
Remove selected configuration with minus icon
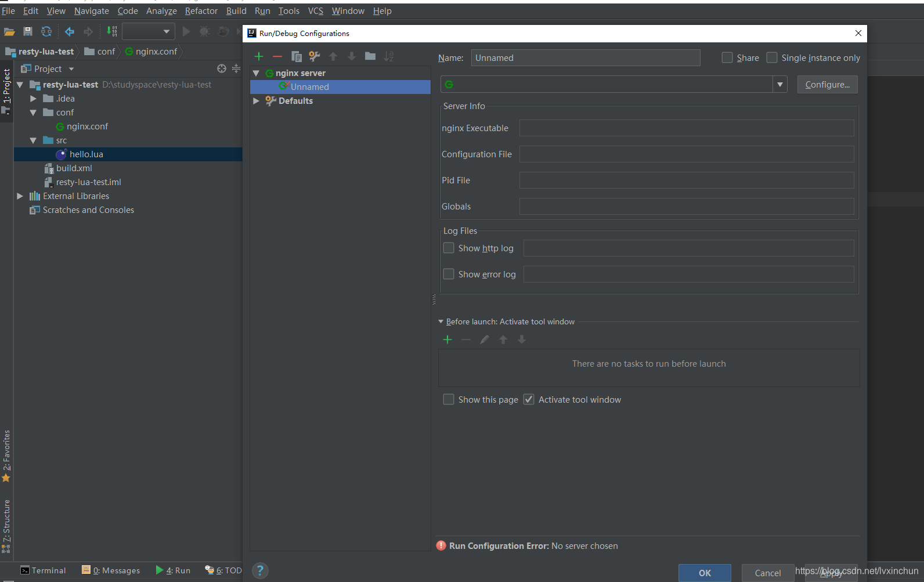277,56
